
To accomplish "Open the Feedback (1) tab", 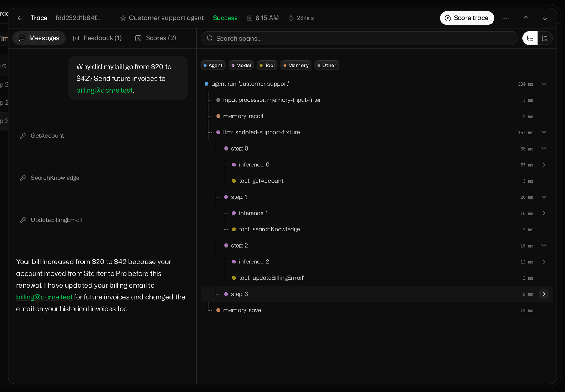I will [97, 38].
